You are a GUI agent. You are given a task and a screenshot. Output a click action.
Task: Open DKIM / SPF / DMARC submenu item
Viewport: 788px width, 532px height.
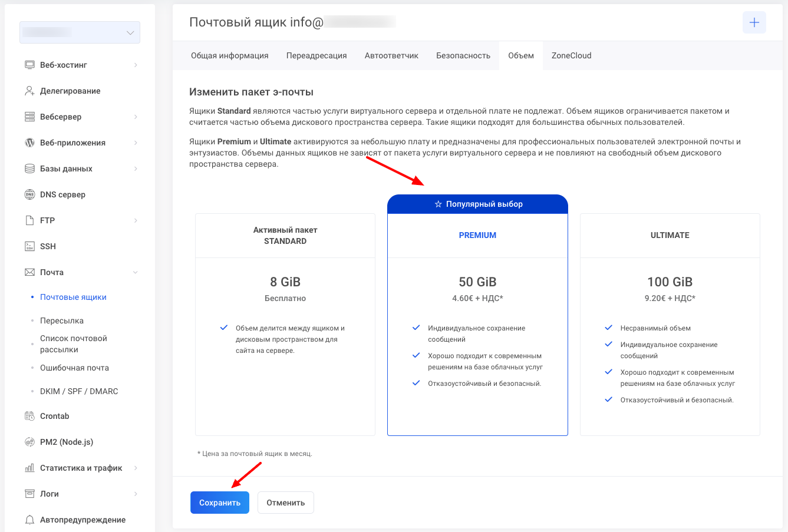pyautogui.click(x=79, y=391)
